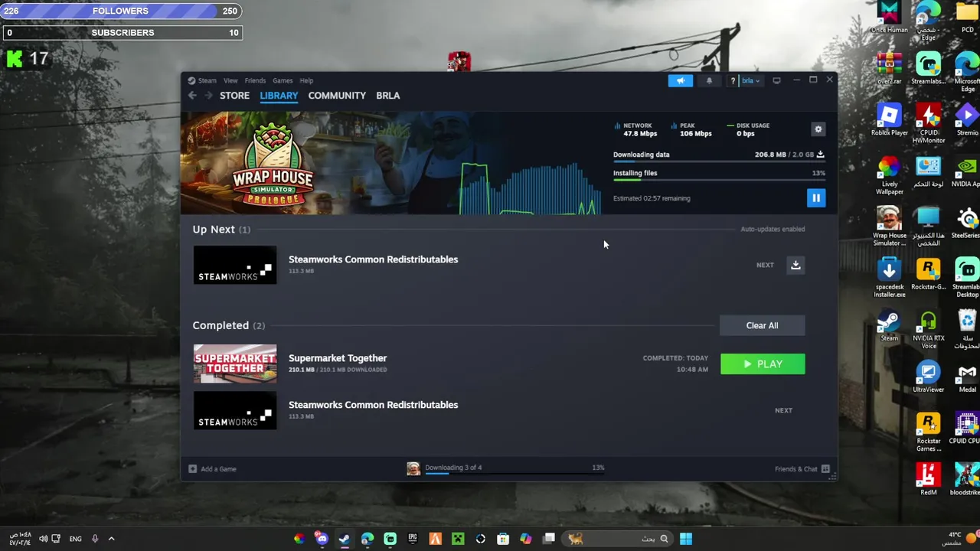Select the CPUID HWMonitor desktop shortcut
The width and height of the screenshot is (980, 551).
click(x=928, y=125)
